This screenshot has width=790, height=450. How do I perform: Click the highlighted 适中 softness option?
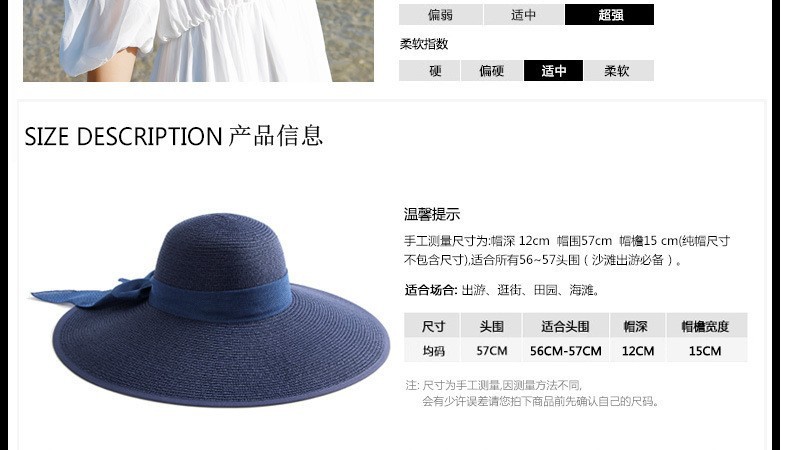click(554, 71)
